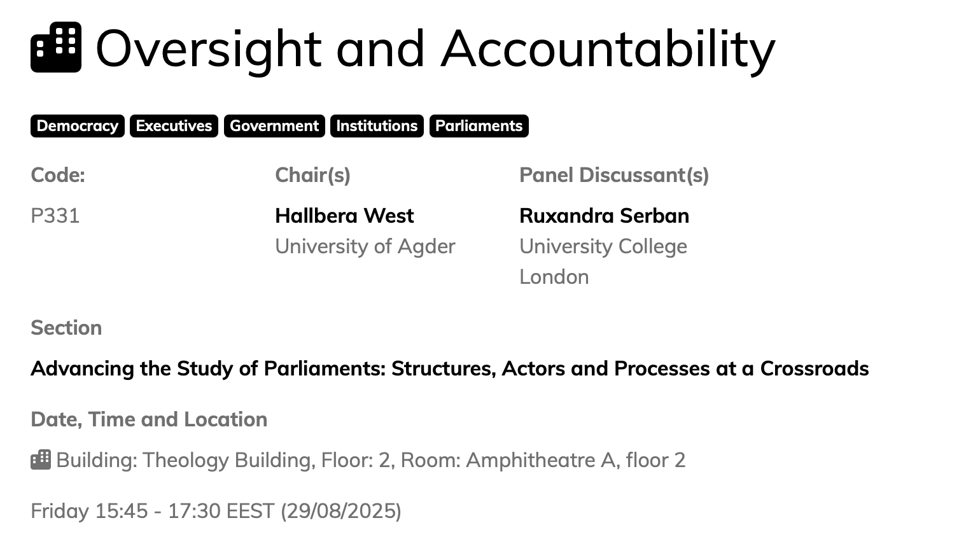Click the Chair(s) heading
This screenshot has width=980, height=546.
pos(312,175)
